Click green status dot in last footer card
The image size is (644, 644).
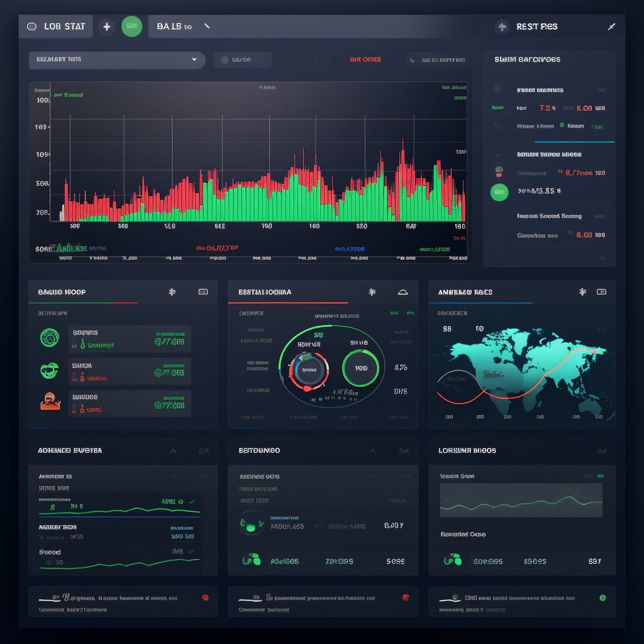click(x=602, y=597)
